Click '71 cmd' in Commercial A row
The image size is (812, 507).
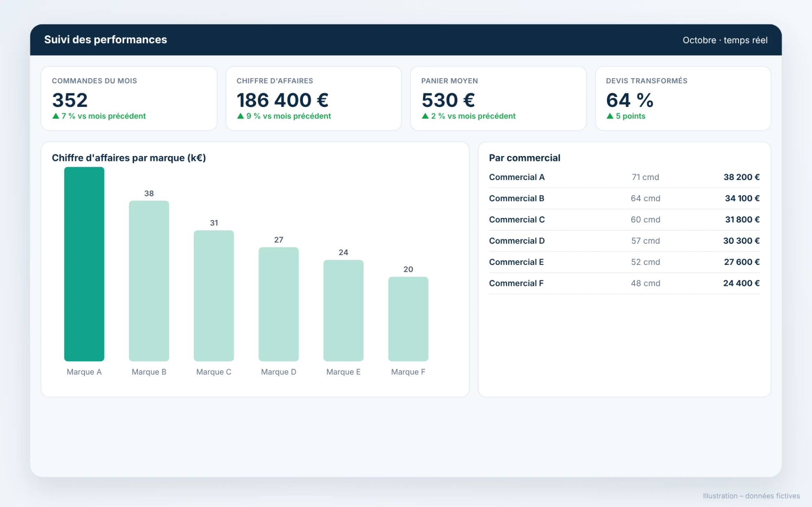point(646,177)
